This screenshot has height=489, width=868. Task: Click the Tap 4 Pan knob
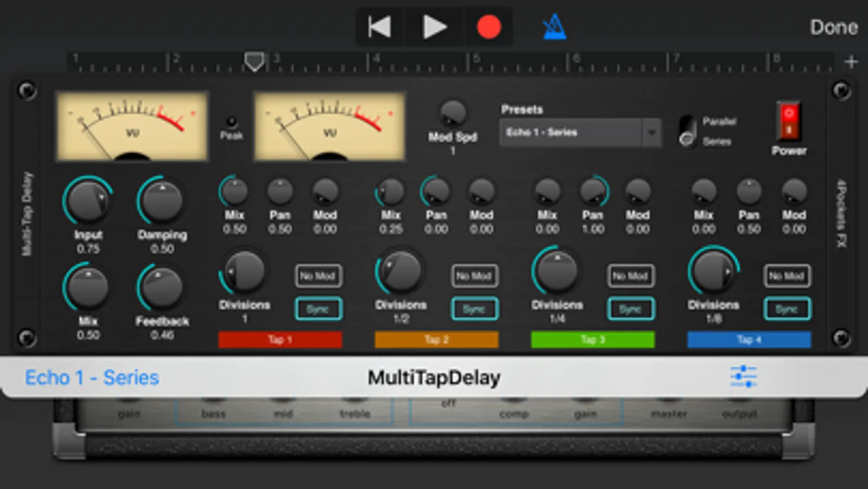tap(749, 191)
